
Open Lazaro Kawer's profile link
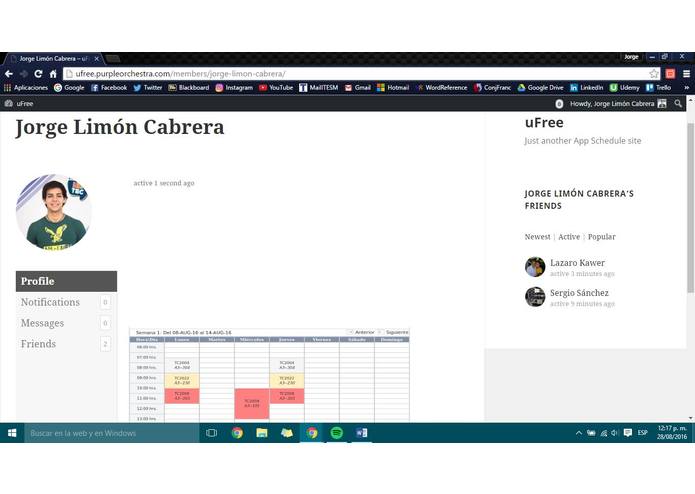(x=577, y=263)
